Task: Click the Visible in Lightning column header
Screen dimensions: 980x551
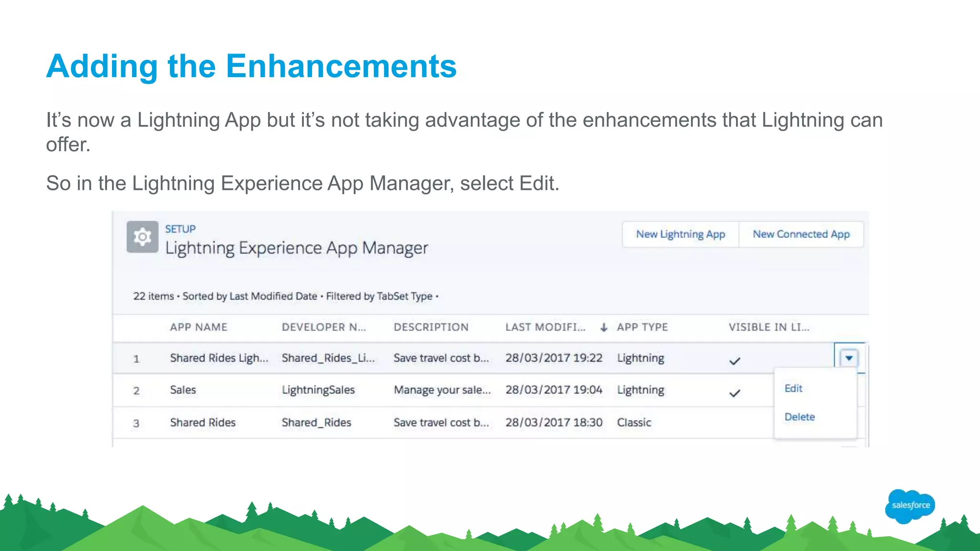Action: click(x=769, y=327)
